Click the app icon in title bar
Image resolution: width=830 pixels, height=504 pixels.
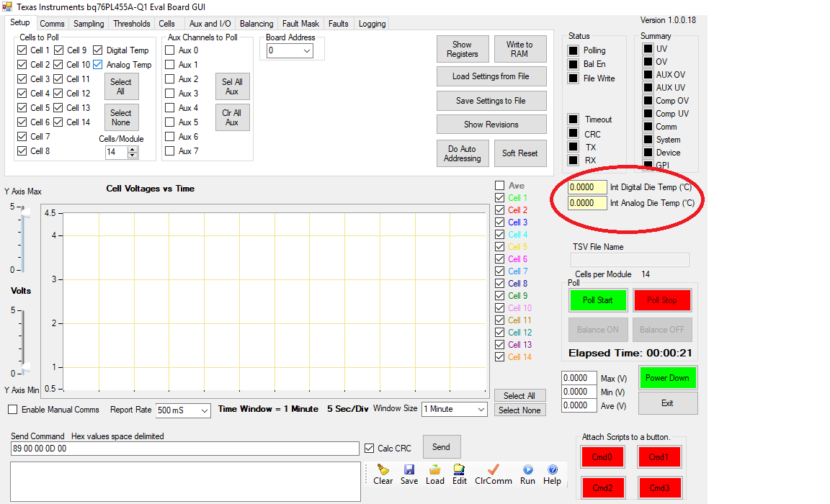(7, 7)
